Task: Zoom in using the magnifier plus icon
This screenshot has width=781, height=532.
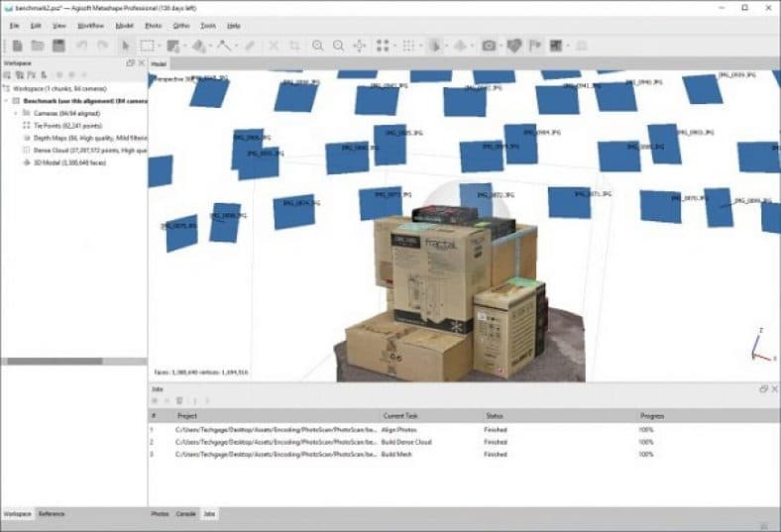Action: 317,46
